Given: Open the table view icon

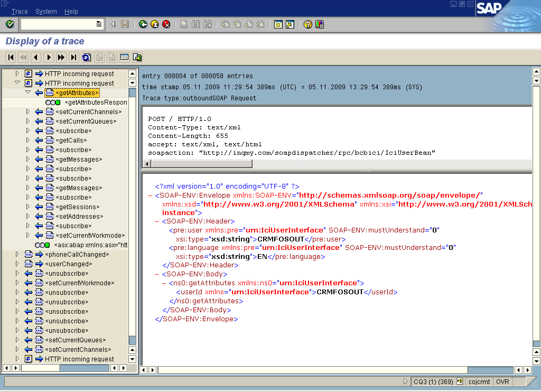Looking at the screenshot, I should (124, 57).
